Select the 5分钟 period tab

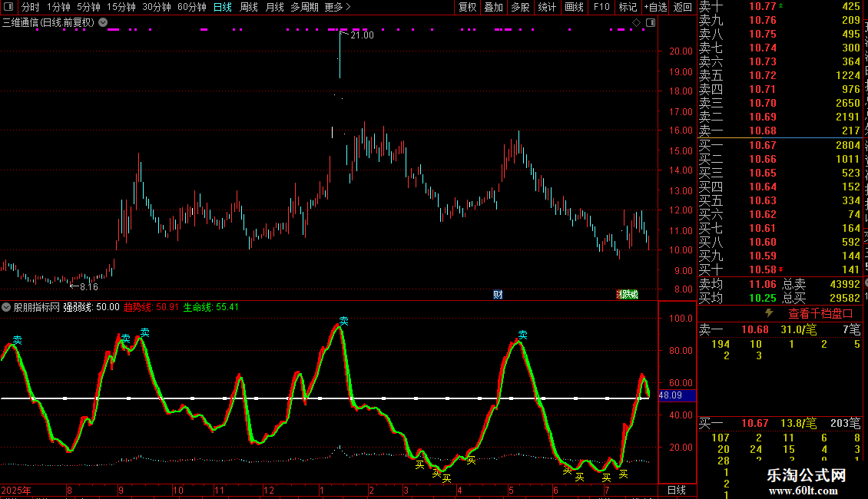tap(88, 7)
